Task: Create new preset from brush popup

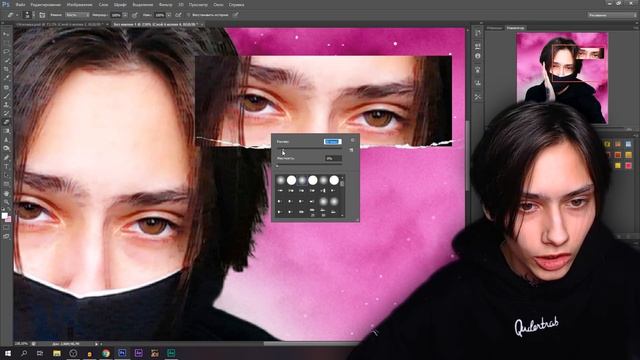Action: point(351,150)
